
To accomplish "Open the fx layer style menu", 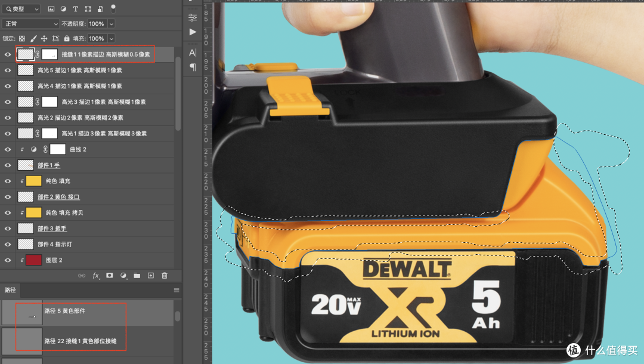I will (95, 276).
